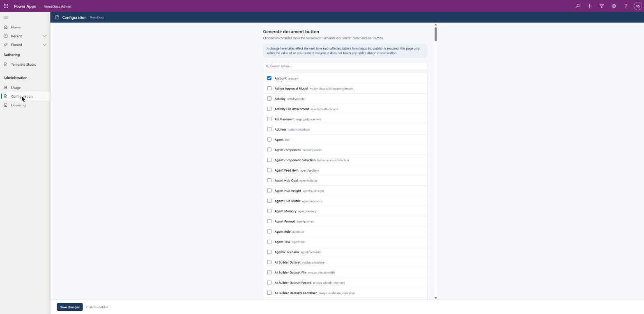The image size is (644, 314).
Task: Check the Agent Memory checkbox
Action: [269, 211]
